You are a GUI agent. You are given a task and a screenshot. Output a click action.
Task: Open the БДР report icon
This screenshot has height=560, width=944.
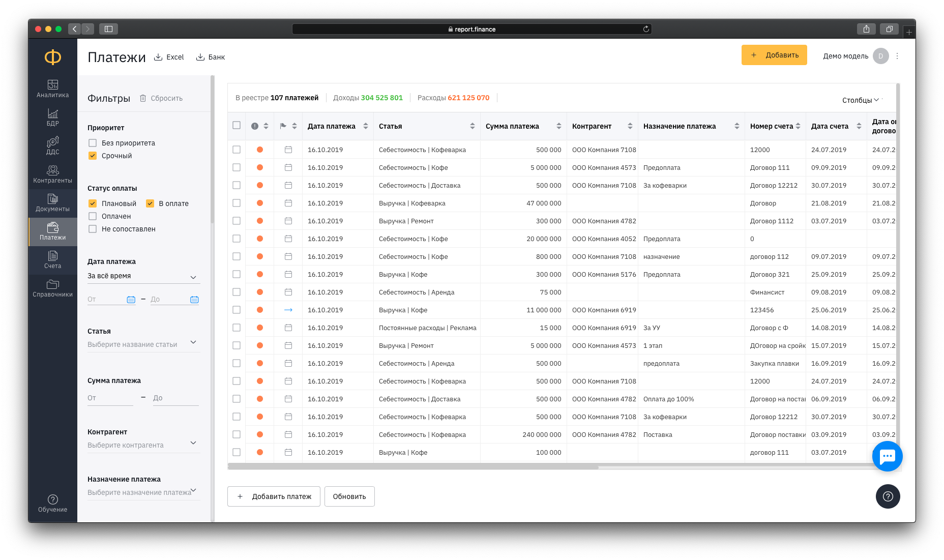click(x=52, y=113)
